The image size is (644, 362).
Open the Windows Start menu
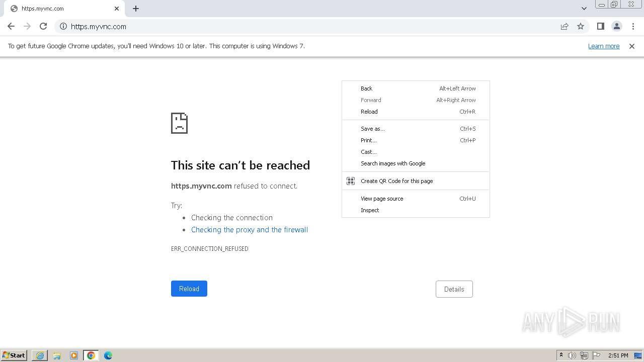[14, 355]
